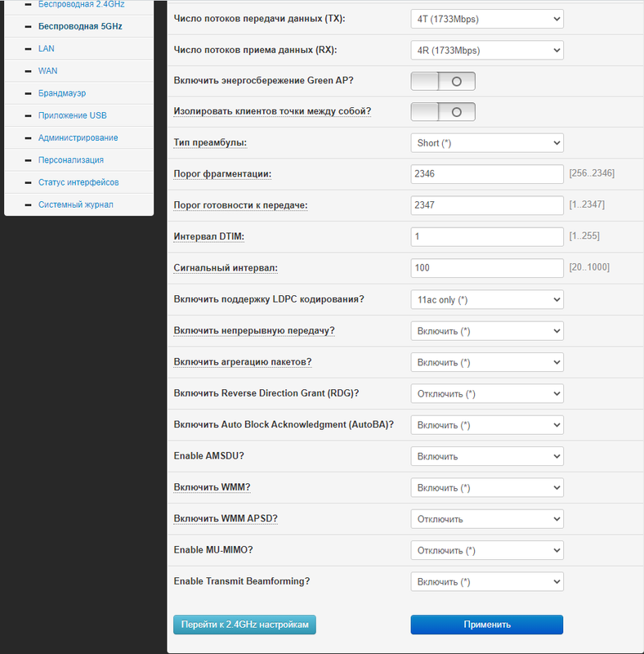The height and width of the screenshot is (654, 644).
Task: Open the Тип преамбулы dropdown
Action: click(x=487, y=143)
